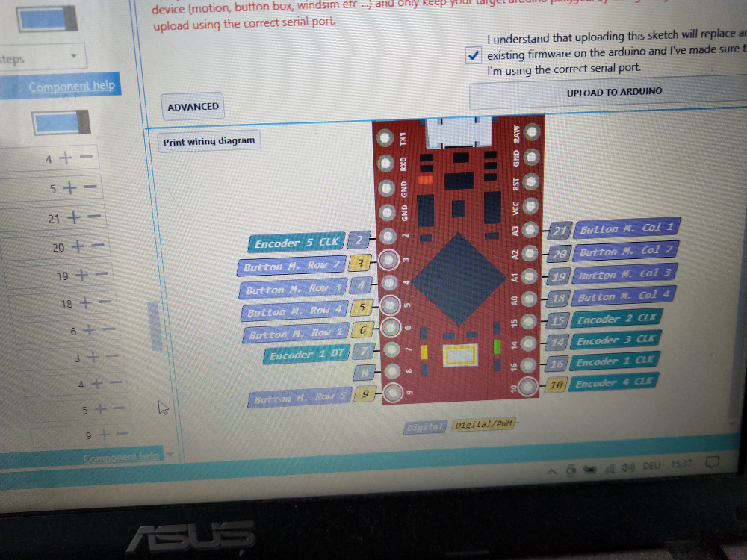Screen dimensions: 747x560
Task: Toggle the switch below highlighted Component help link
Action: (61, 122)
